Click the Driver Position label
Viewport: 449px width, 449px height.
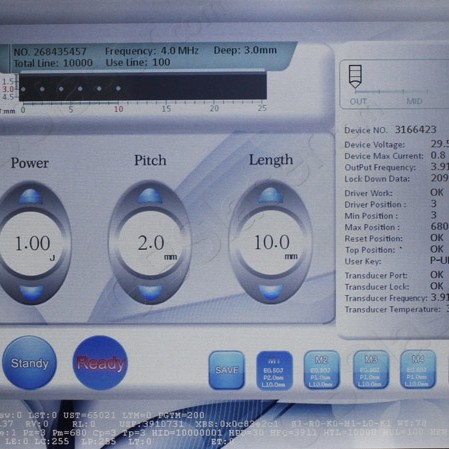tap(375, 204)
